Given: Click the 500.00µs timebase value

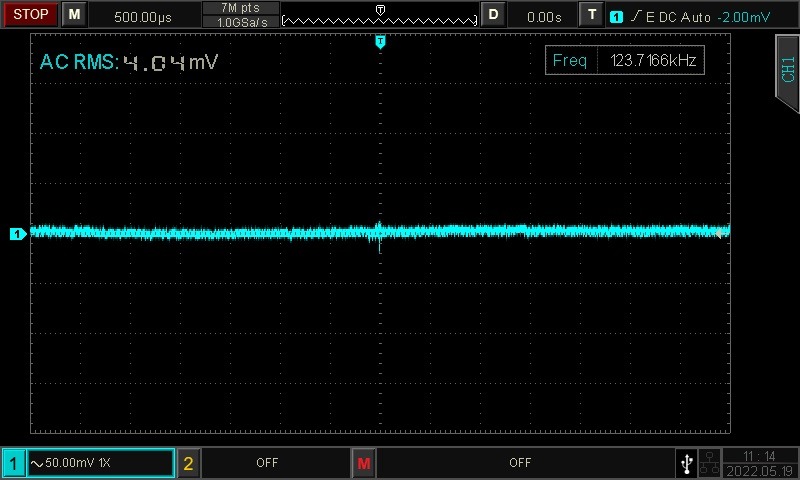Looking at the screenshot, I should click(x=143, y=17).
